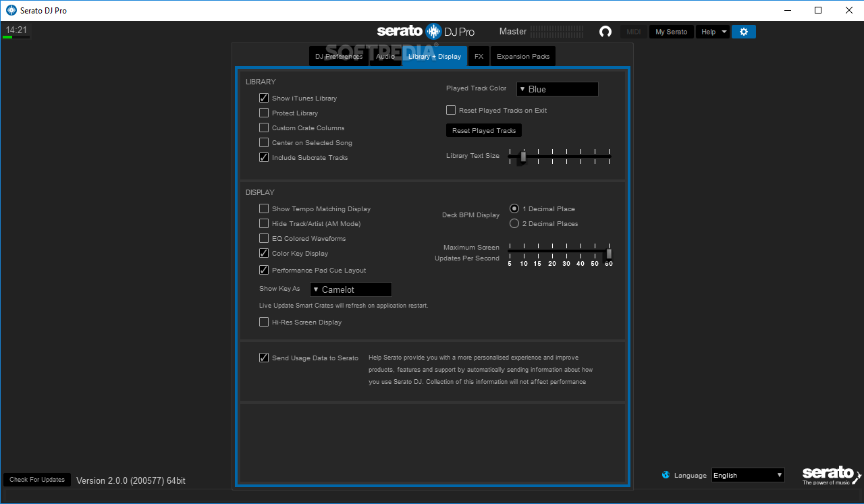Click the My Serato button
Image resolution: width=864 pixels, height=504 pixels.
coord(671,32)
